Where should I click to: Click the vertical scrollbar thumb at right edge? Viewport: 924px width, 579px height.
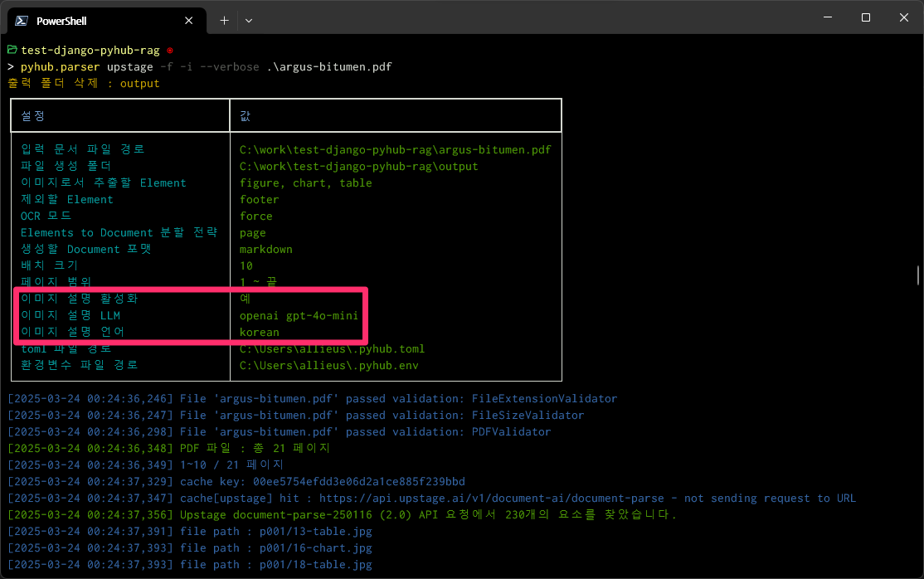[917, 275]
